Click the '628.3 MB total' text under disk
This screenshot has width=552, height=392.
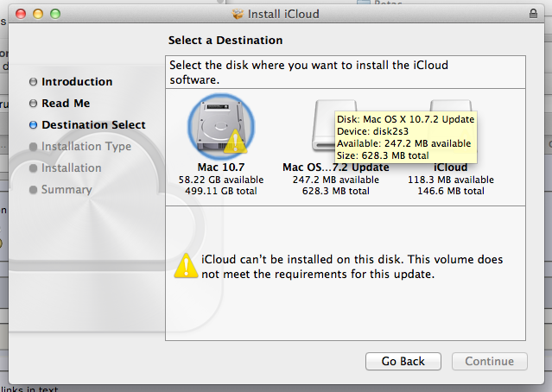tap(335, 191)
